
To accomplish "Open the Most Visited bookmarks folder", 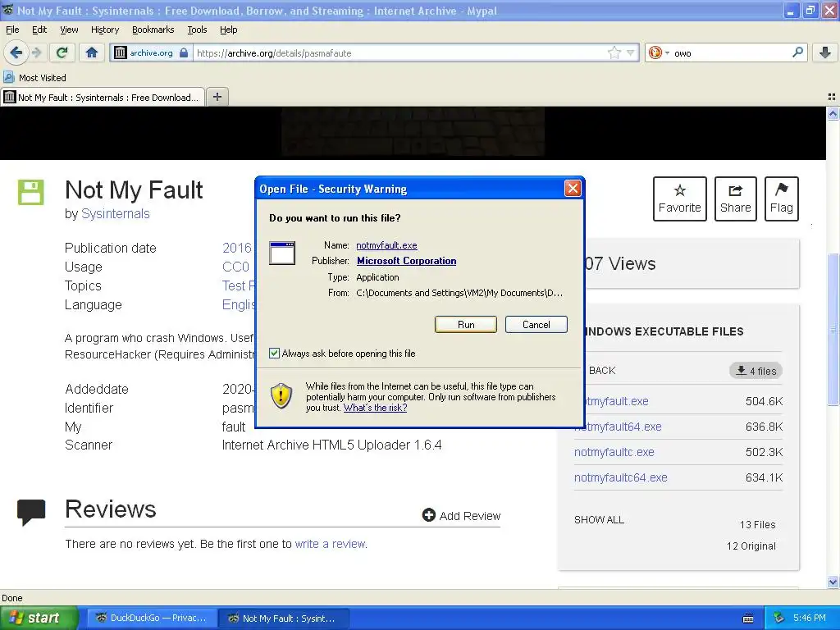I will click(x=35, y=78).
